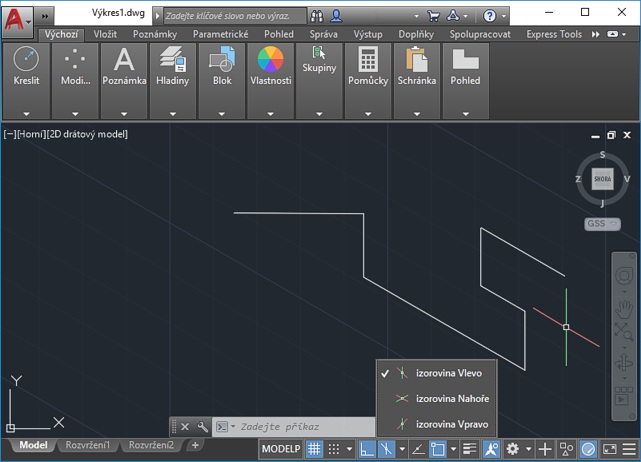Image resolution: width=641 pixels, height=462 pixels.
Task: Click the Zoom extents icon in navigation bar
Action: 623,332
